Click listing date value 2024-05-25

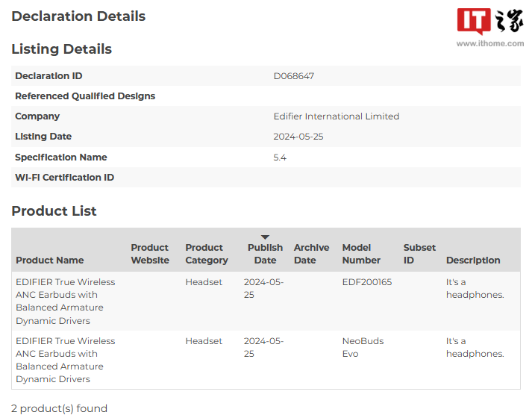click(298, 137)
